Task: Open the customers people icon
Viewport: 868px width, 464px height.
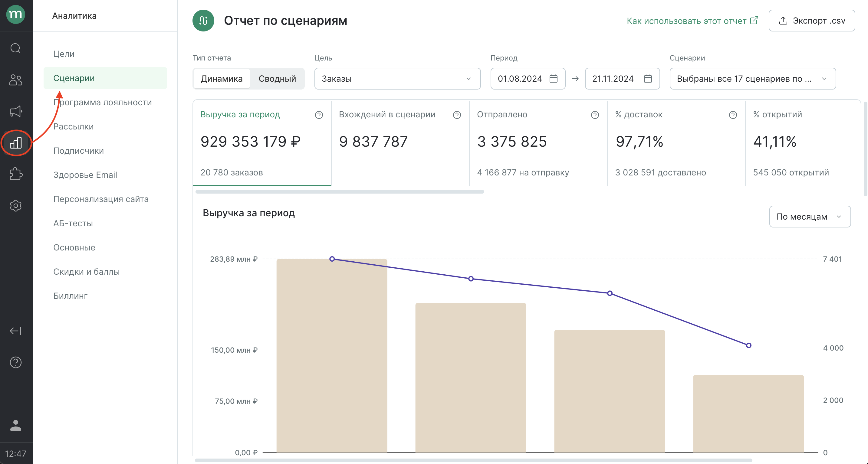Action: (x=15, y=80)
